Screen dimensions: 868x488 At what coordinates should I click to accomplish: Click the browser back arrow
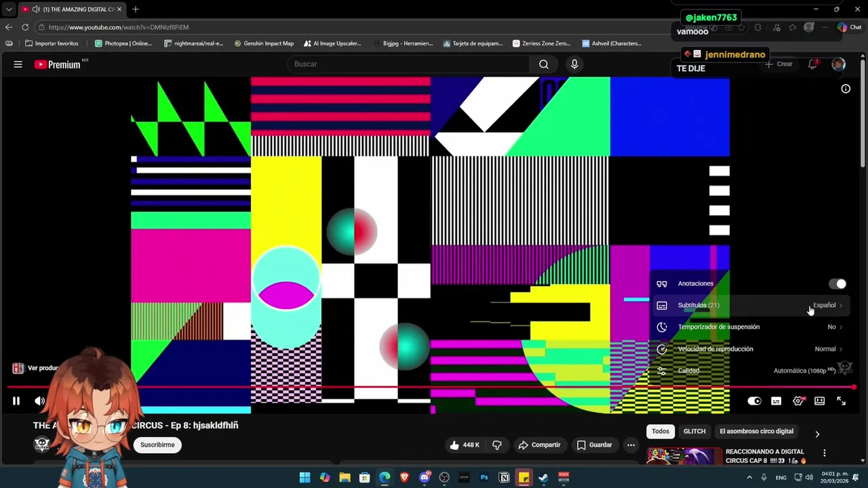click(x=9, y=27)
